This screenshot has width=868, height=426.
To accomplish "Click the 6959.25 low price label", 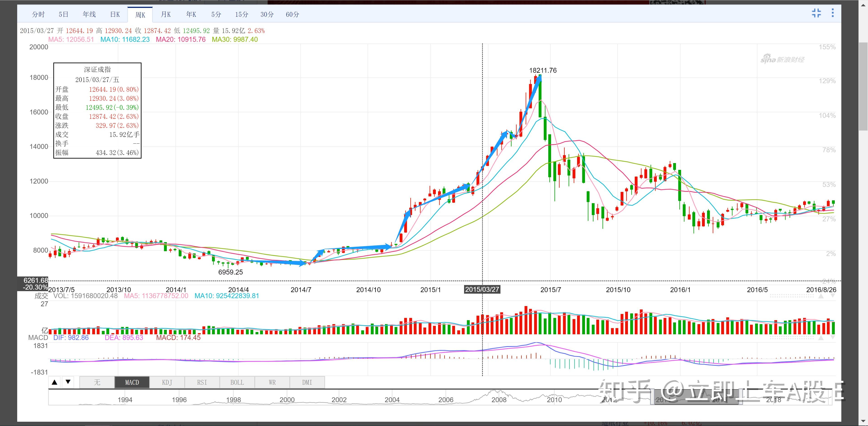I will (x=231, y=272).
